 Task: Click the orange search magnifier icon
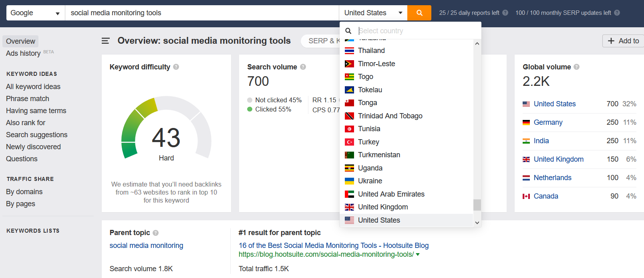tap(419, 12)
